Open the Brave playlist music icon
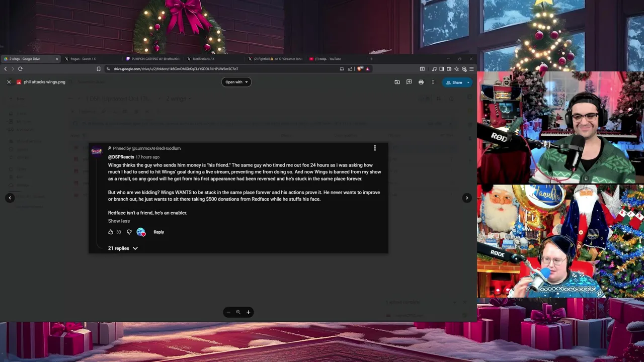Screen dimensions: 644x362 coord(434,69)
